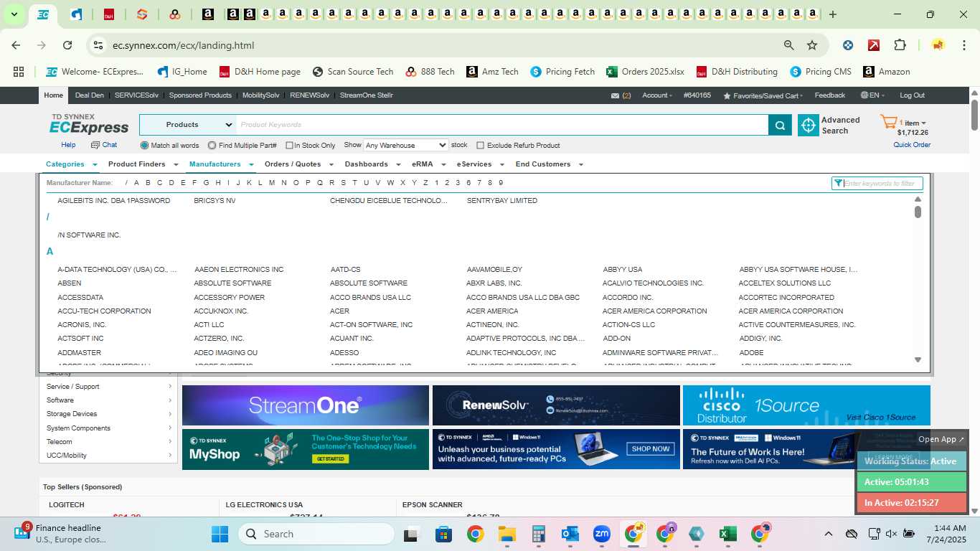Image resolution: width=980 pixels, height=551 pixels.
Task: Open the Any Warehouse stock dropdown
Action: (406, 145)
